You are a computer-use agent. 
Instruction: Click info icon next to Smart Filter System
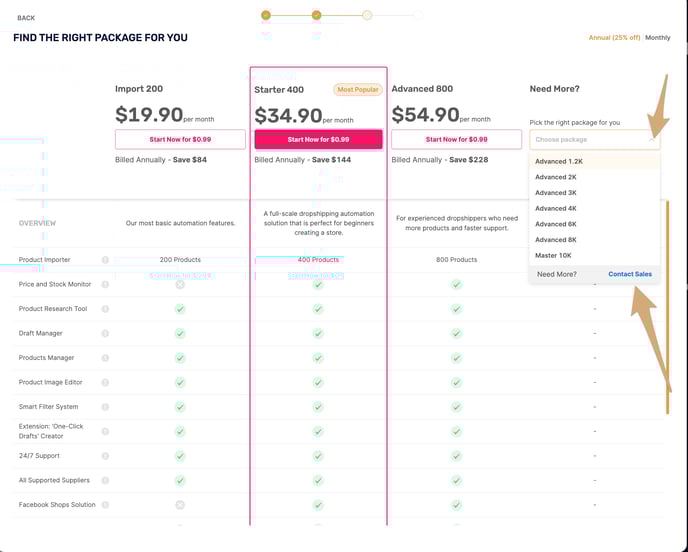coord(105,407)
